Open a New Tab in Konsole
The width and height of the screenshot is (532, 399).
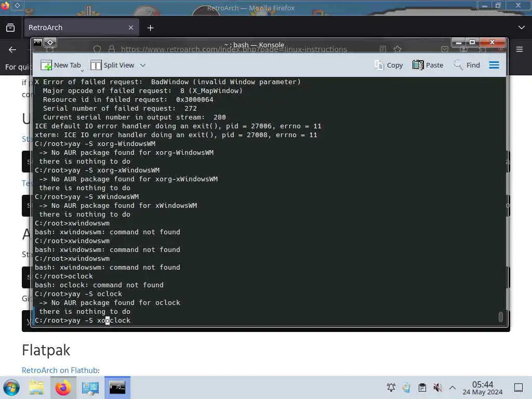61,65
